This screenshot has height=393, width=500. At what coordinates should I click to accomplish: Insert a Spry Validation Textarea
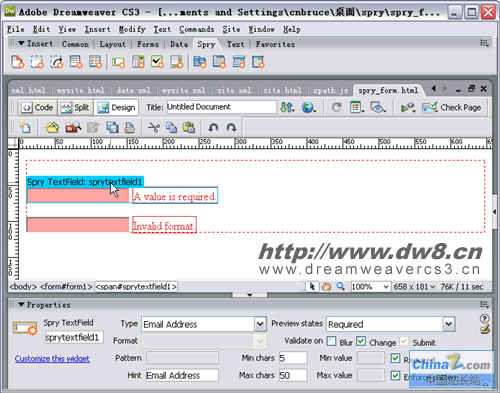click(177, 62)
